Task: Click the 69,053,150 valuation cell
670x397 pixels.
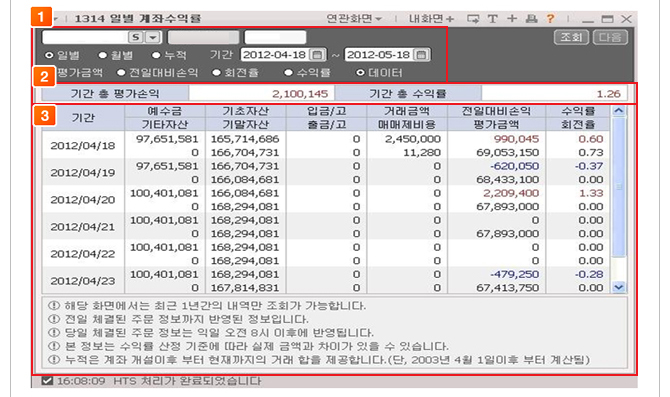Action: (x=508, y=152)
